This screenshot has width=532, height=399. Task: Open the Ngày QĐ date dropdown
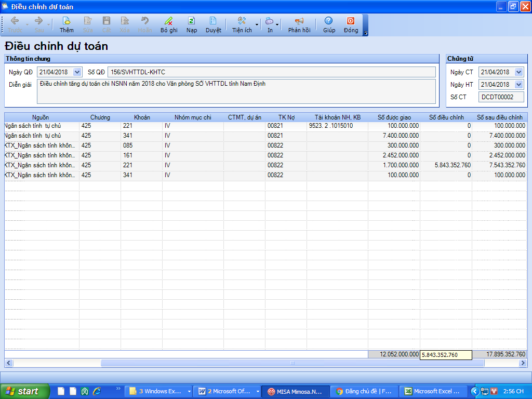pyautogui.click(x=77, y=72)
